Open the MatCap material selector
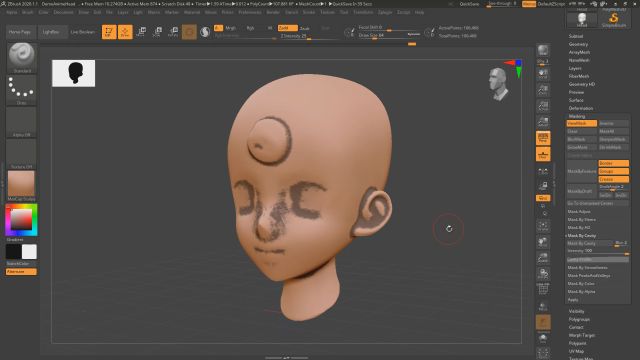The width and height of the screenshot is (640, 360). (x=21, y=186)
